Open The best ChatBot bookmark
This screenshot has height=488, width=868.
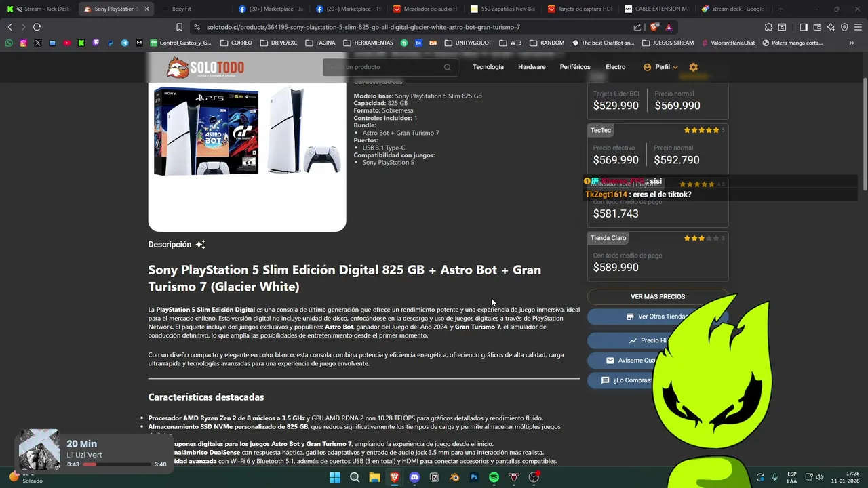(603, 43)
